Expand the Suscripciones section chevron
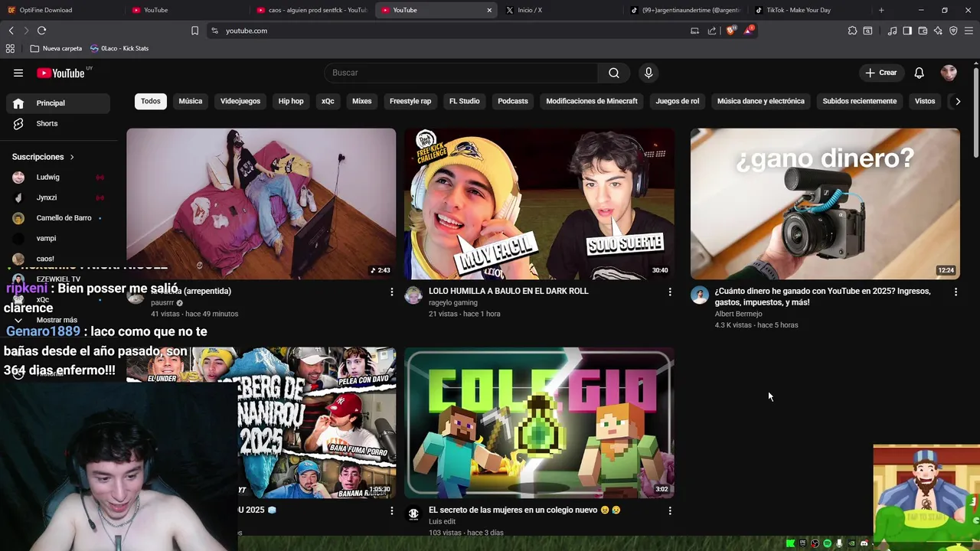This screenshot has height=551, width=980. click(x=72, y=157)
